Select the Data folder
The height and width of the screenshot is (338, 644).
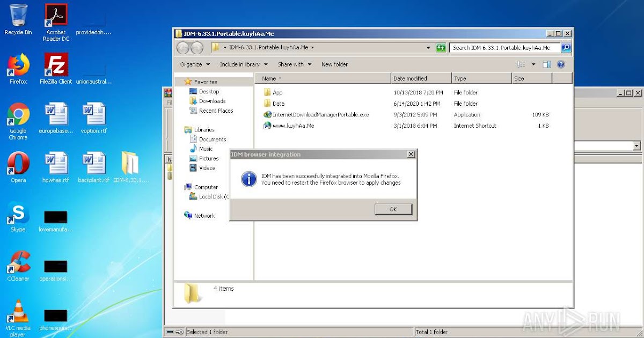pyautogui.click(x=274, y=104)
